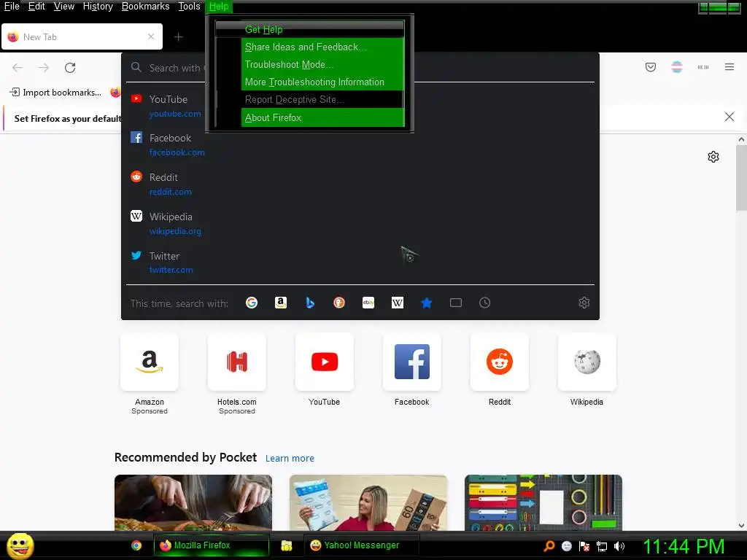Open Save to Pocket icon
Screen dimensions: 747x560
tap(650, 67)
